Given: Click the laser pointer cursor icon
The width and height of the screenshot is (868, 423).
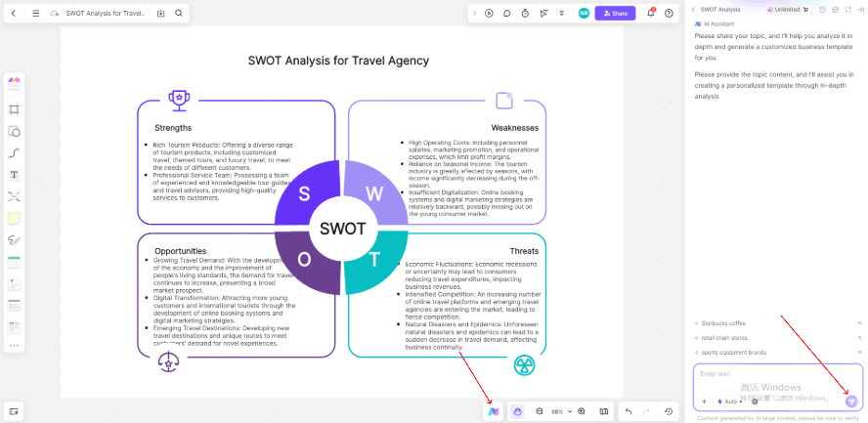Looking at the screenshot, I should tap(543, 14).
